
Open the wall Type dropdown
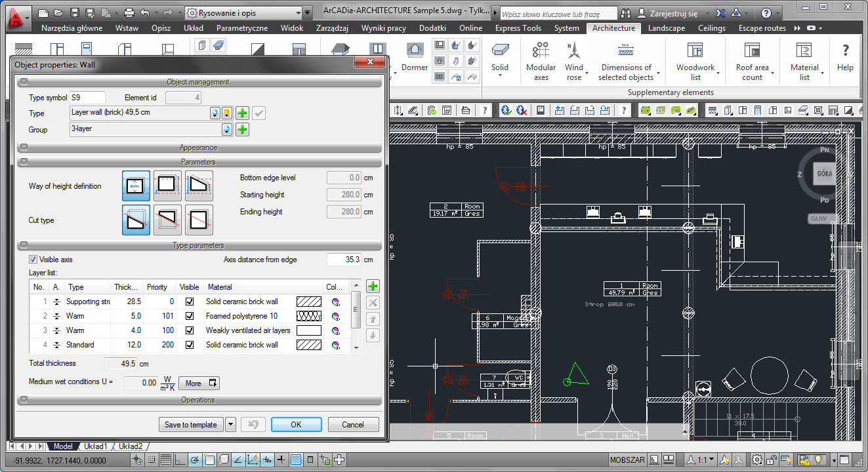(215, 113)
